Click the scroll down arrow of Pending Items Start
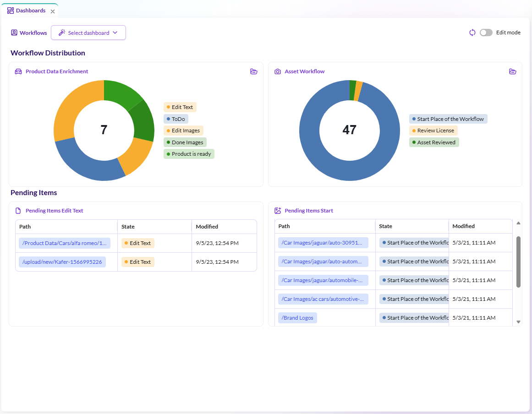 pyautogui.click(x=518, y=322)
